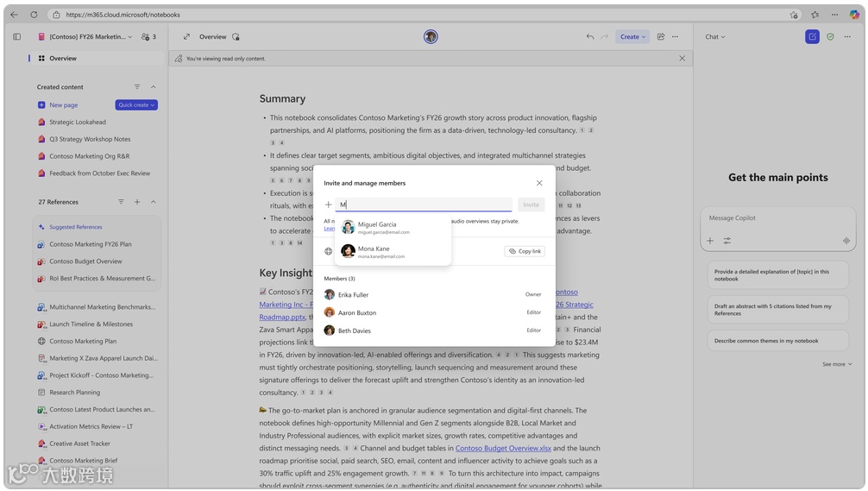The image size is (868, 491).
Task: Reload the page with refresh icon
Action: (34, 15)
